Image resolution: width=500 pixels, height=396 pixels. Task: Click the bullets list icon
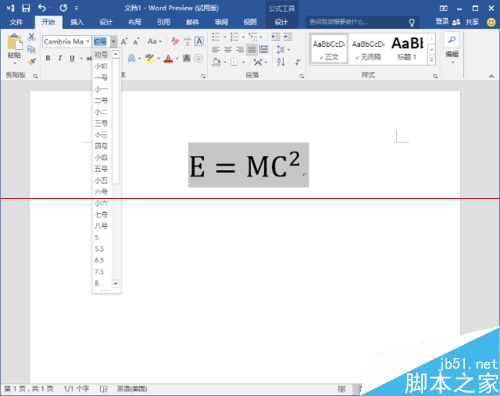click(216, 37)
